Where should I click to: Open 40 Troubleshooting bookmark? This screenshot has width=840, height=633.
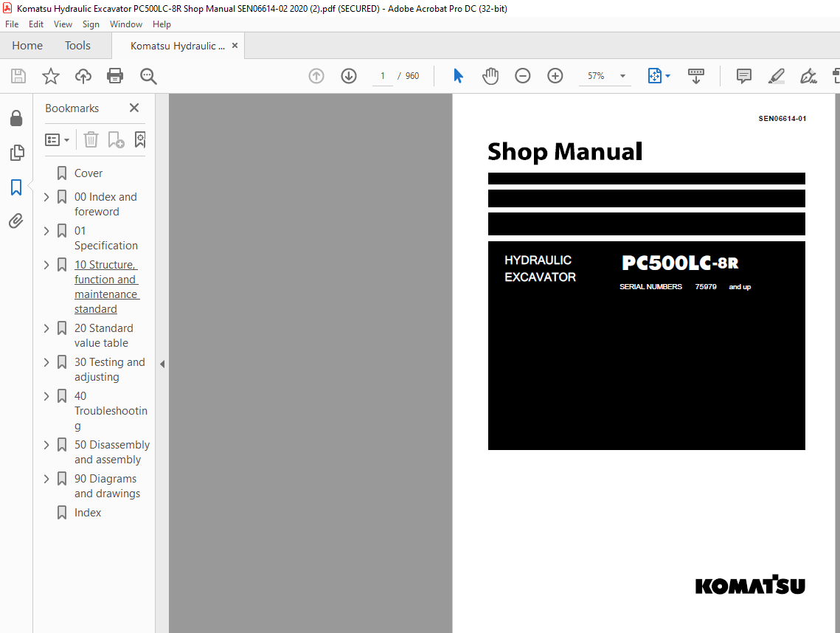(x=111, y=411)
